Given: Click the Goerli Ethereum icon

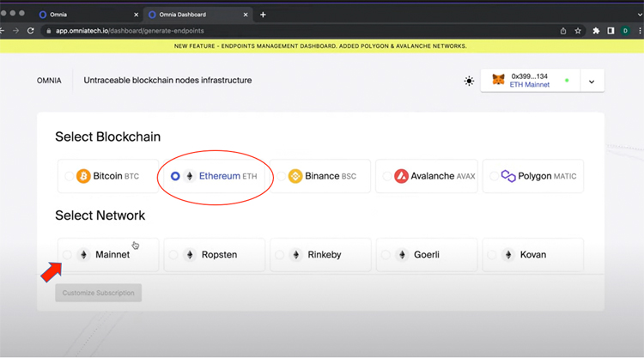Looking at the screenshot, I should [402, 255].
